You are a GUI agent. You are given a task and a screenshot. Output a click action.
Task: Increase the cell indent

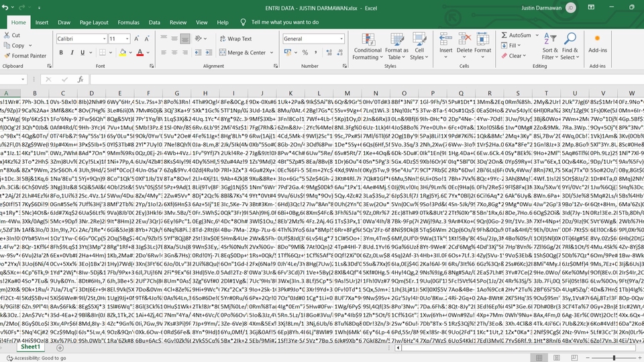(209, 52)
